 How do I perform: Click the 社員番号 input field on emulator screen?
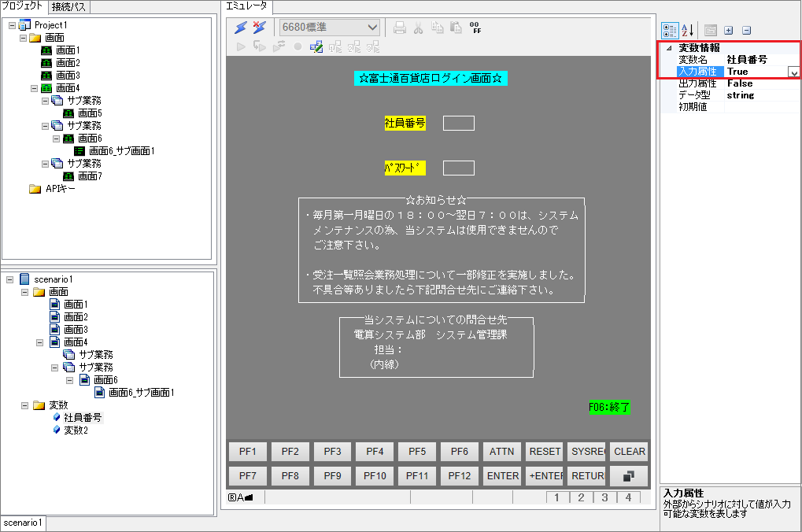pos(459,124)
